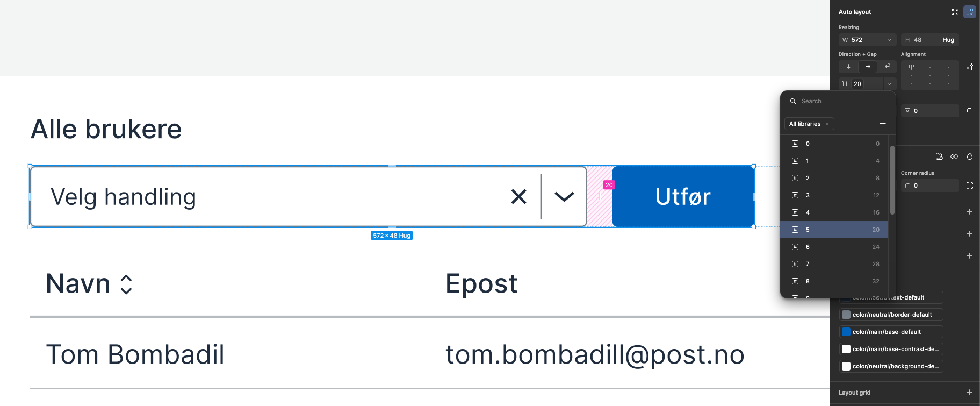Click the auto layout toggle icon
Screen dimensions: 980x406
tap(970, 12)
